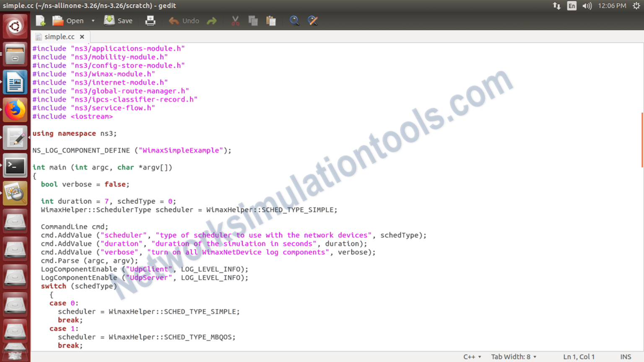Open the Terminal from the dock
644x362 pixels.
point(15,165)
